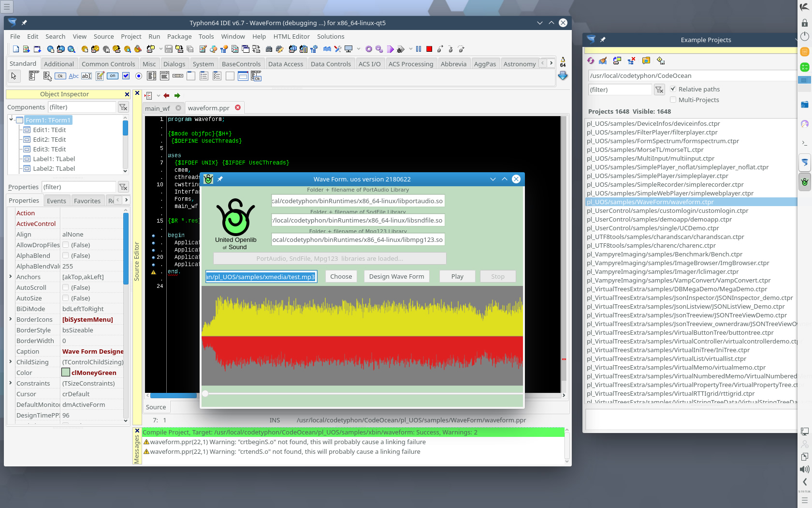The image size is (812, 508).
Task: Click the Choose button in Wave Form window
Action: tap(341, 276)
